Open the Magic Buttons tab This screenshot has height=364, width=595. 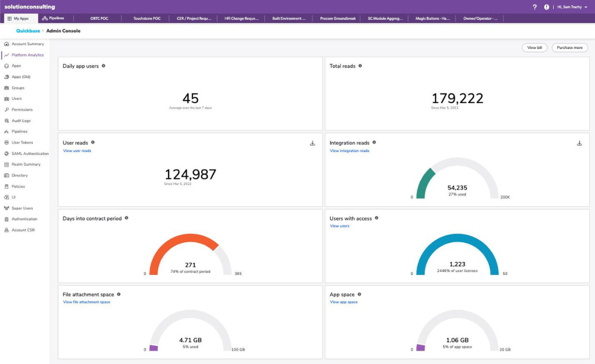point(432,18)
